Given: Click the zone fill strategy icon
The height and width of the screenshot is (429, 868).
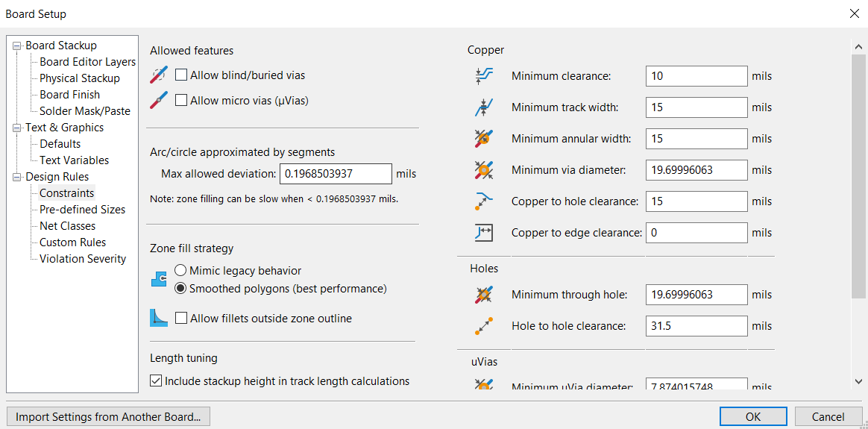Looking at the screenshot, I should [159, 280].
